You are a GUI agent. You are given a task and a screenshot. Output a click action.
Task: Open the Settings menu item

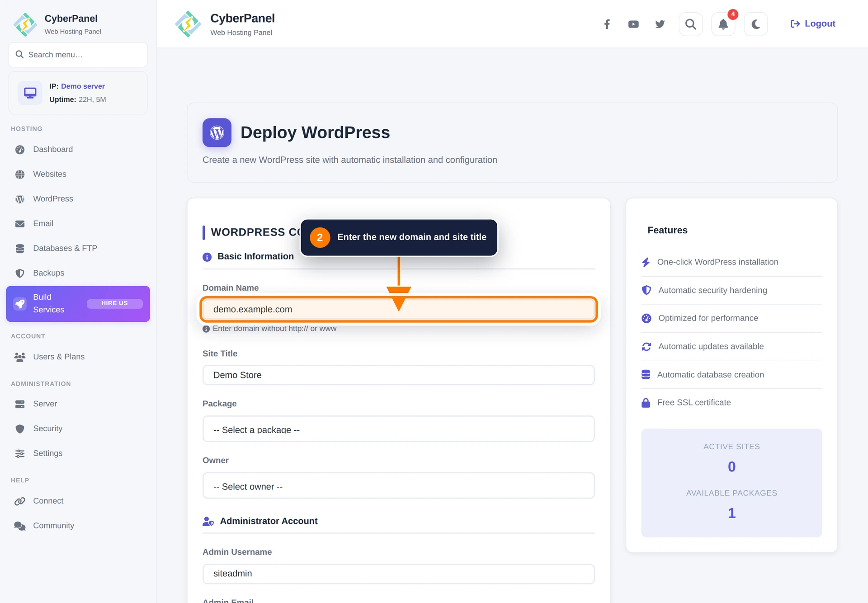coord(78,453)
